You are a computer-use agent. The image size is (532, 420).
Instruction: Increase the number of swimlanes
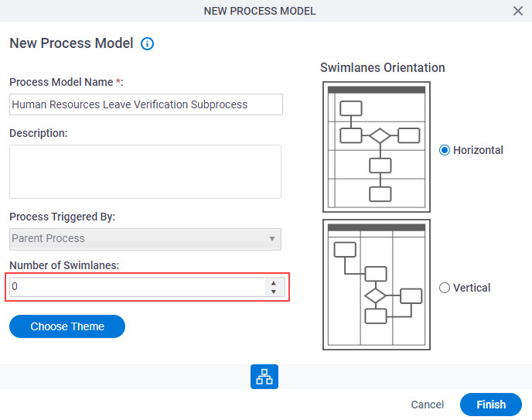pyautogui.click(x=274, y=283)
